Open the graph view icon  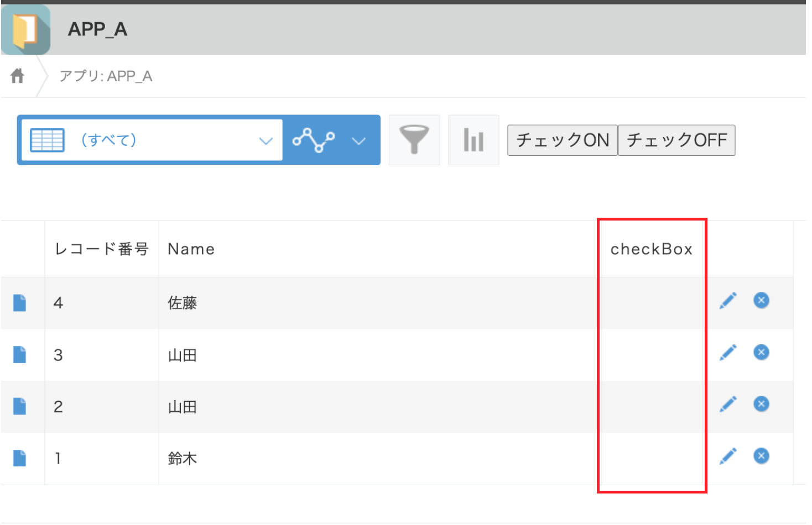click(314, 140)
